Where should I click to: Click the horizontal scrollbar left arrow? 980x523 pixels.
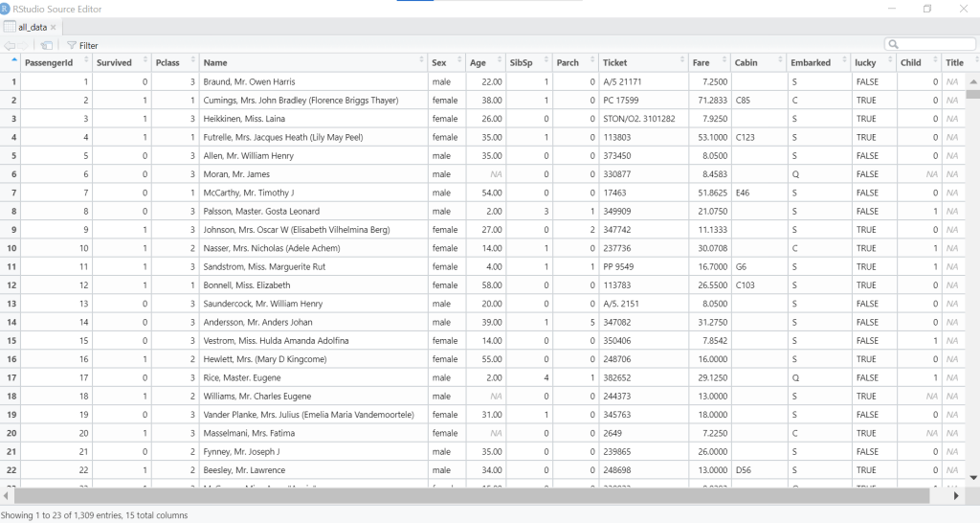7,496
